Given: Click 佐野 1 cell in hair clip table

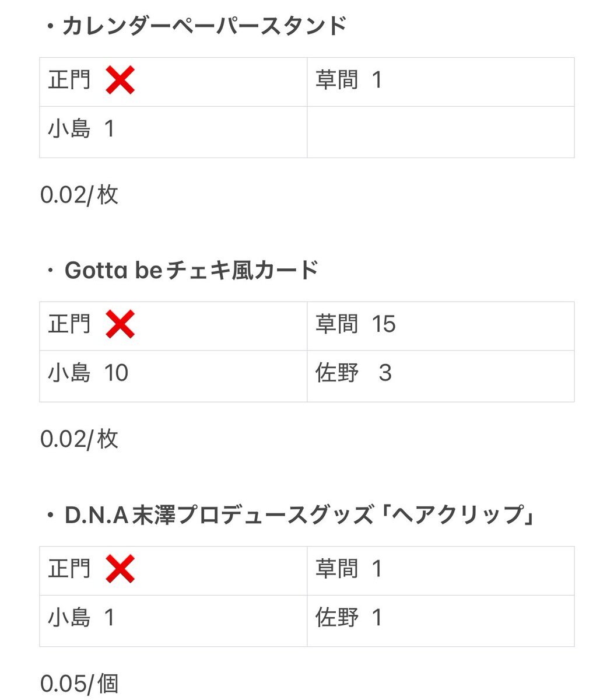Looking at the screenshot, I should coord(441,621).
